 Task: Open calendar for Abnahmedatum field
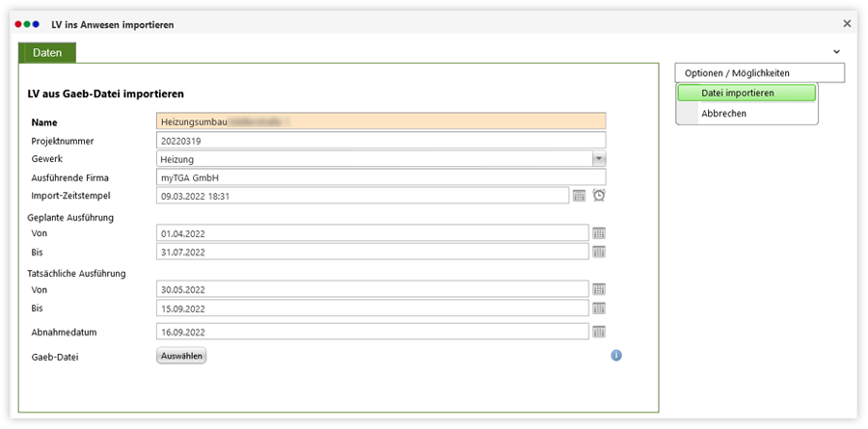[x=599, y=332]
